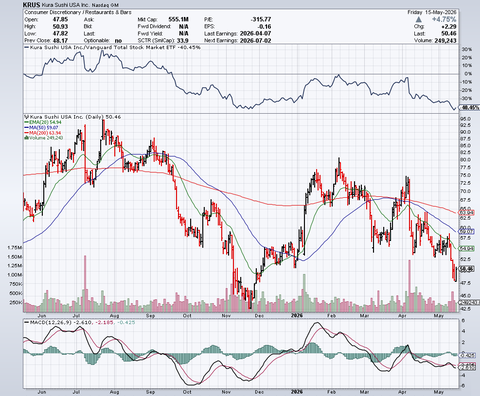Select 'Consumer Discretionary / Restaurants & Bars' sector text
The image size is (480, 396).
coord(78,12)
